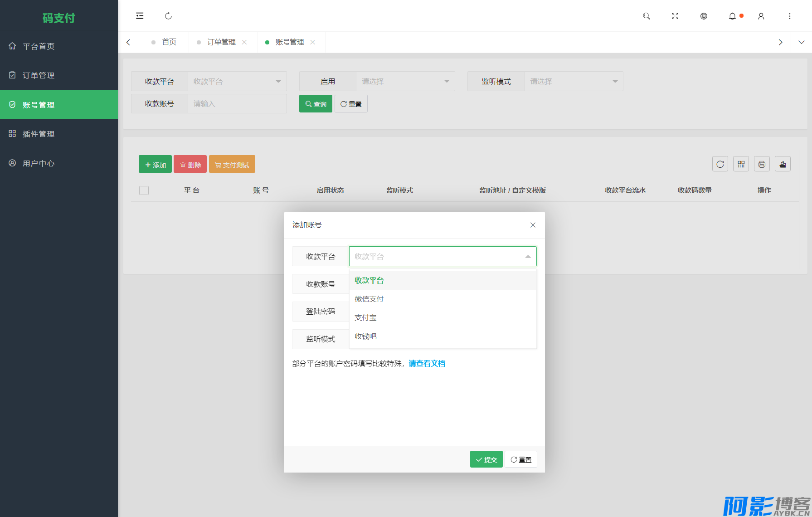Collapse the sidebar menu icon
Viewport: 812px width, 517px height.
(140, 16)
